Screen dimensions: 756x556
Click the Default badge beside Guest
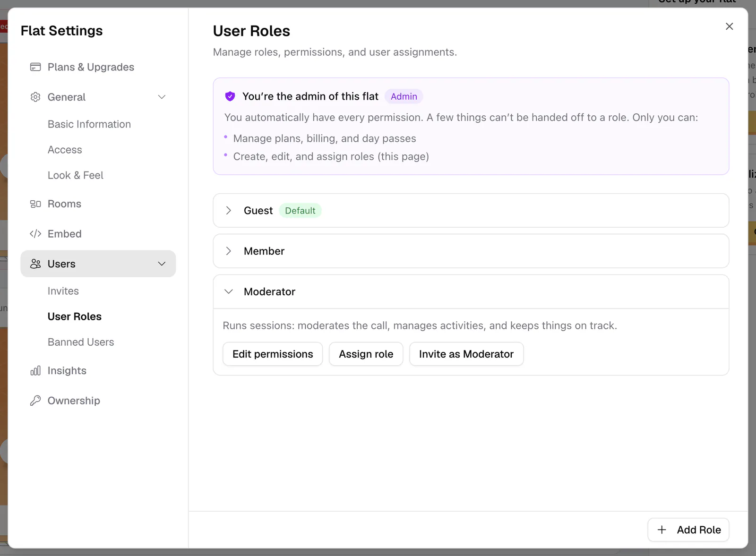click(300, 210)
